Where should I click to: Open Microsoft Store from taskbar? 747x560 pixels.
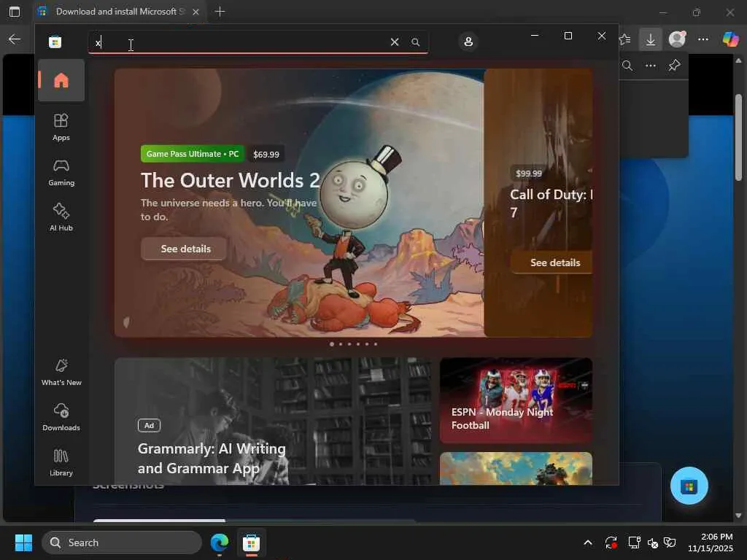(251, 542)
